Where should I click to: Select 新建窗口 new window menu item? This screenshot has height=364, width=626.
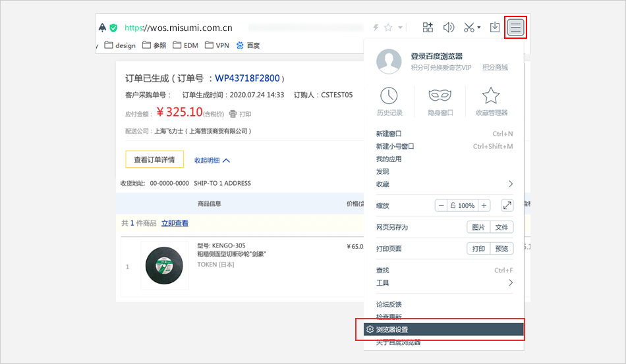(389, 134)
